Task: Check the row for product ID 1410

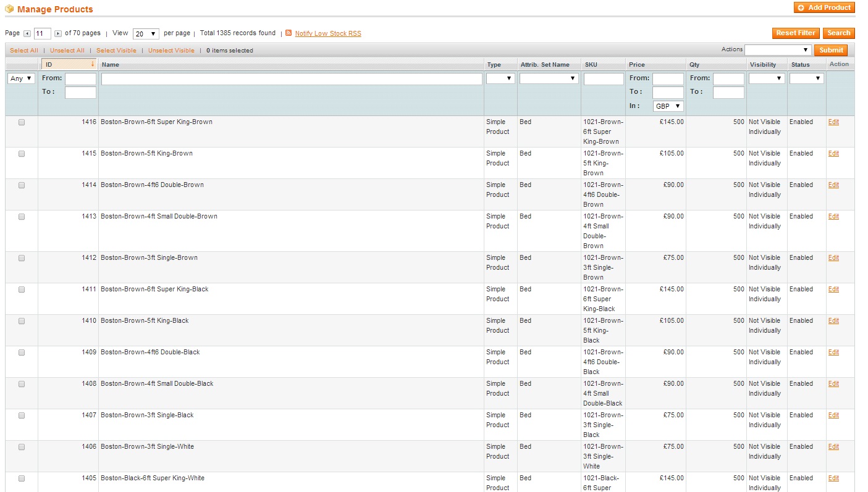Action: pos(22,321)
